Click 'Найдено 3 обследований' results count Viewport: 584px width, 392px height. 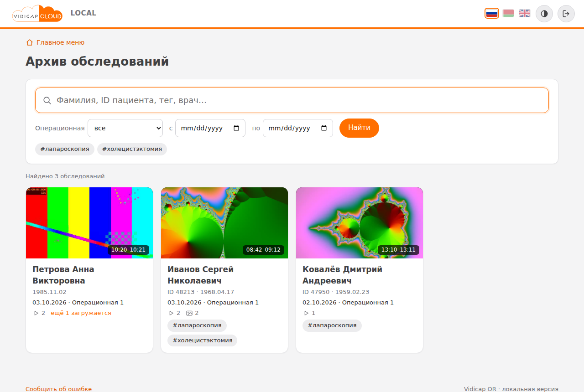65,176
